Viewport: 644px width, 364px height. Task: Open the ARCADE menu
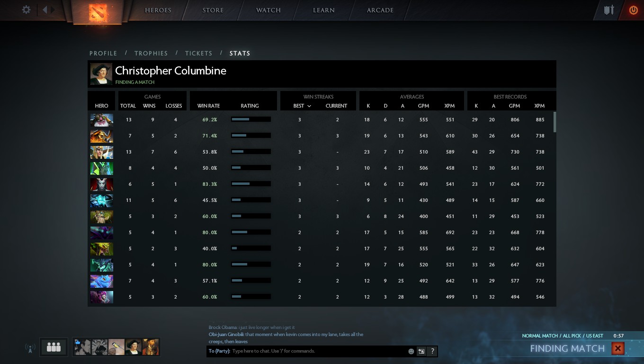[x=380, y=10]
